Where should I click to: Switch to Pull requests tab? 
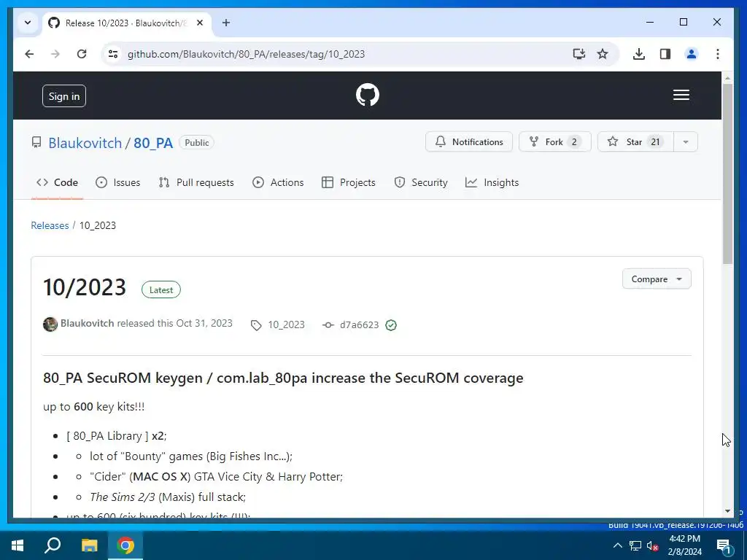pos(196,182)
